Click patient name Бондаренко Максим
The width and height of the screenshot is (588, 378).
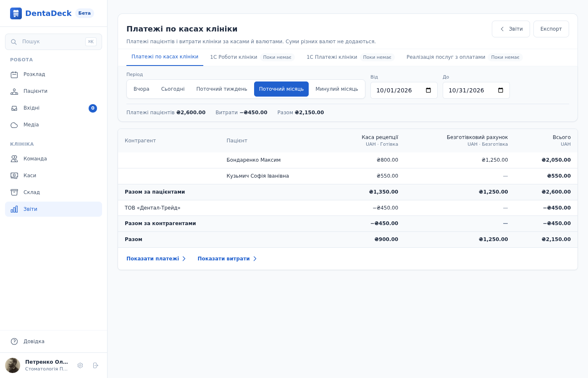pos(254,160)
